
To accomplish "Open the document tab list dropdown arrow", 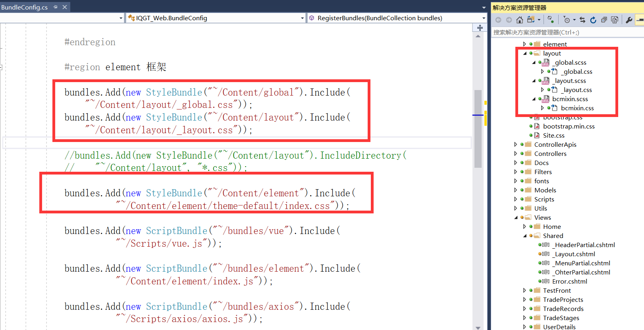I will (484, 8).
